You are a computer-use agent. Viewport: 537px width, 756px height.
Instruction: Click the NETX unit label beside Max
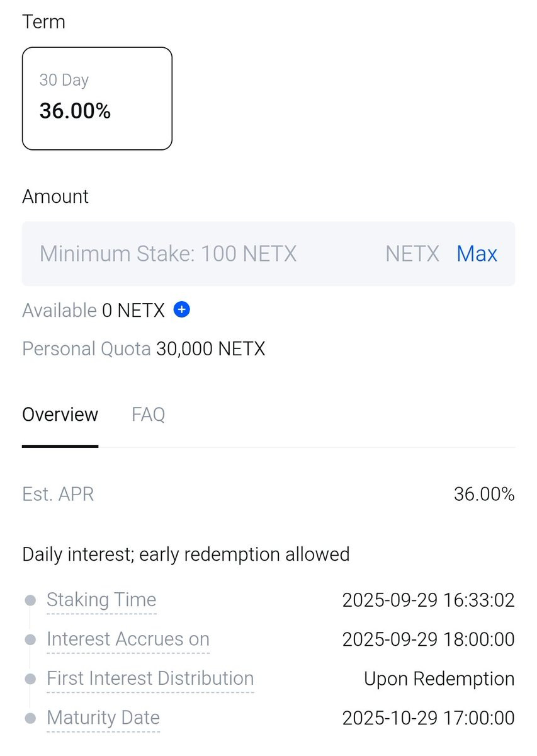coord(412,254)
